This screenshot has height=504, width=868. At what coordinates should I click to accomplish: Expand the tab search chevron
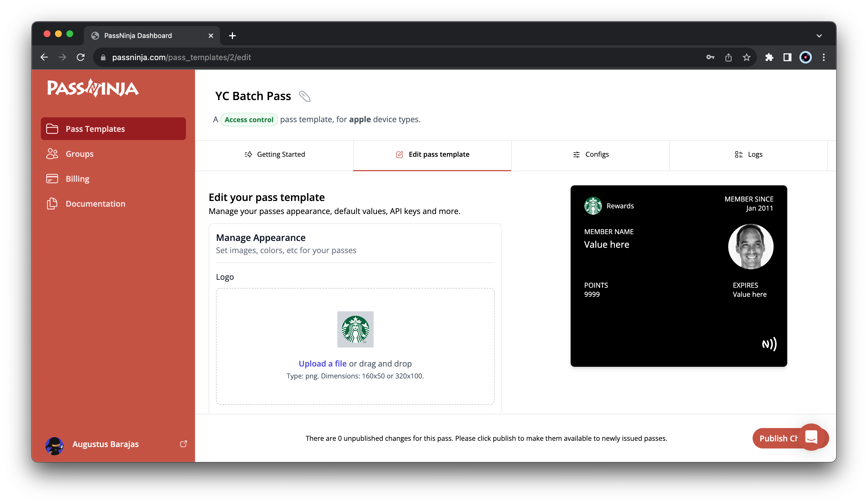(x=819, y=36)
